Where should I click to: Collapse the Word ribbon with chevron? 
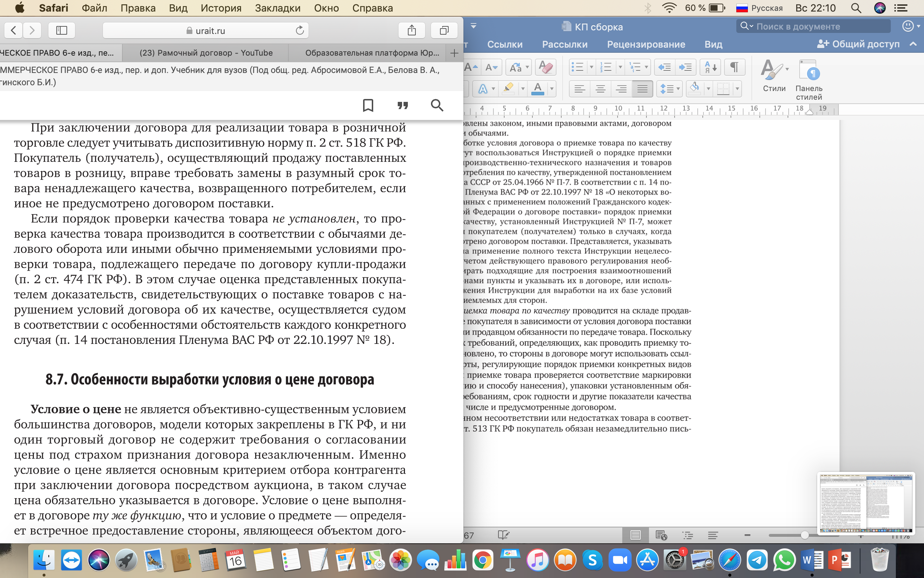click(x=913, y=44)
